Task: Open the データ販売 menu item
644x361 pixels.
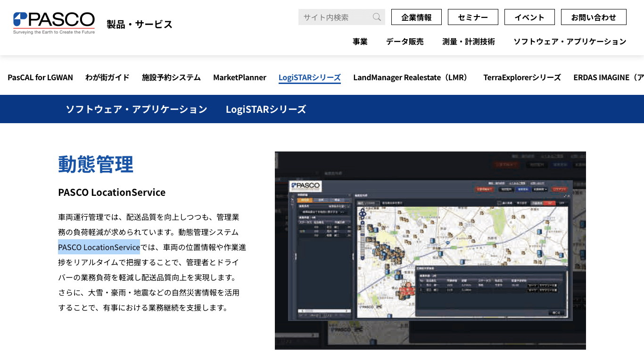Action: click(x=405, y=42)
